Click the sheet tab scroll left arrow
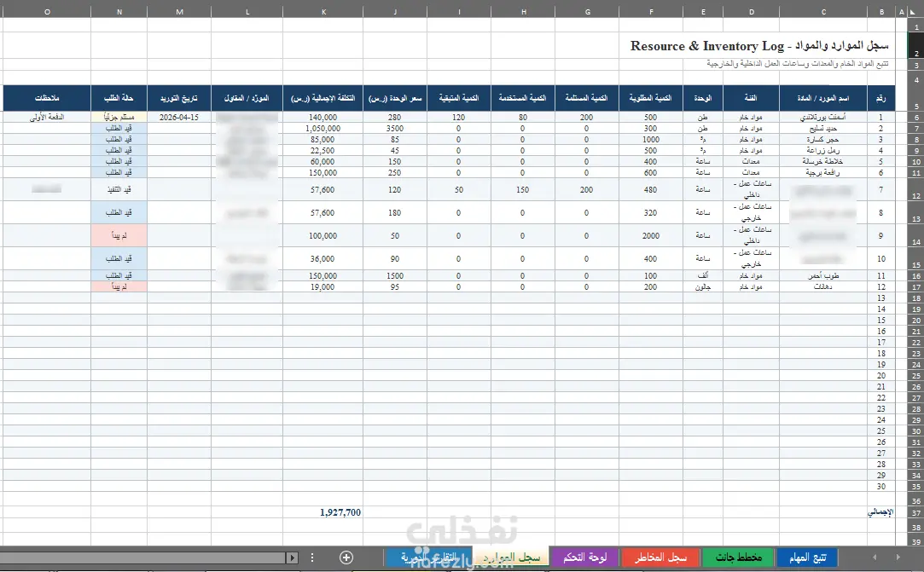Viewport: 924px width, 572px height. pyautogui.click(x=875, y=558)
